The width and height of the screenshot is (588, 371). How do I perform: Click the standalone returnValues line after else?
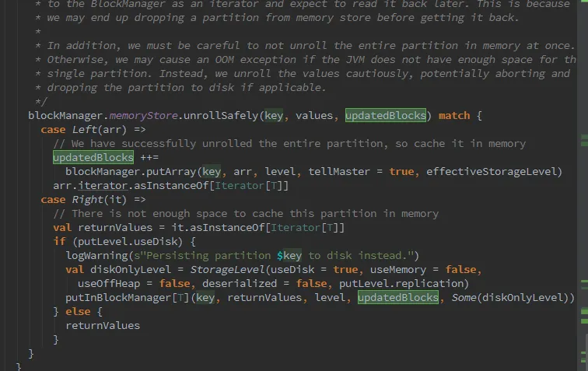point(103,326)
